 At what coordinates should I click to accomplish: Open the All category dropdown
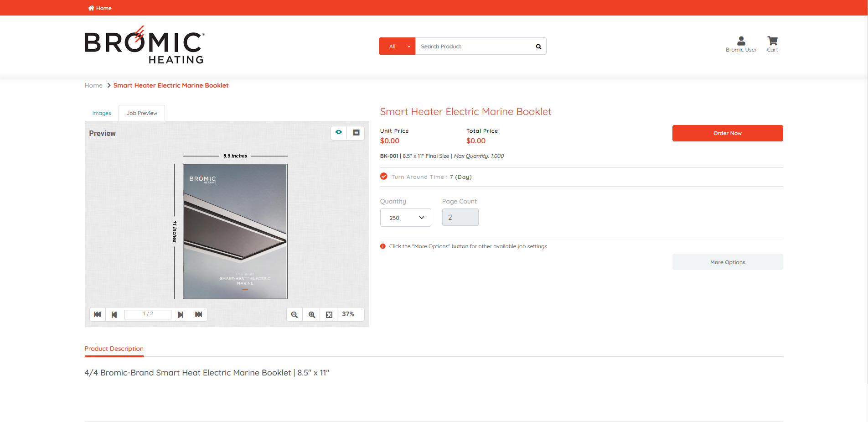click(397, 47)
